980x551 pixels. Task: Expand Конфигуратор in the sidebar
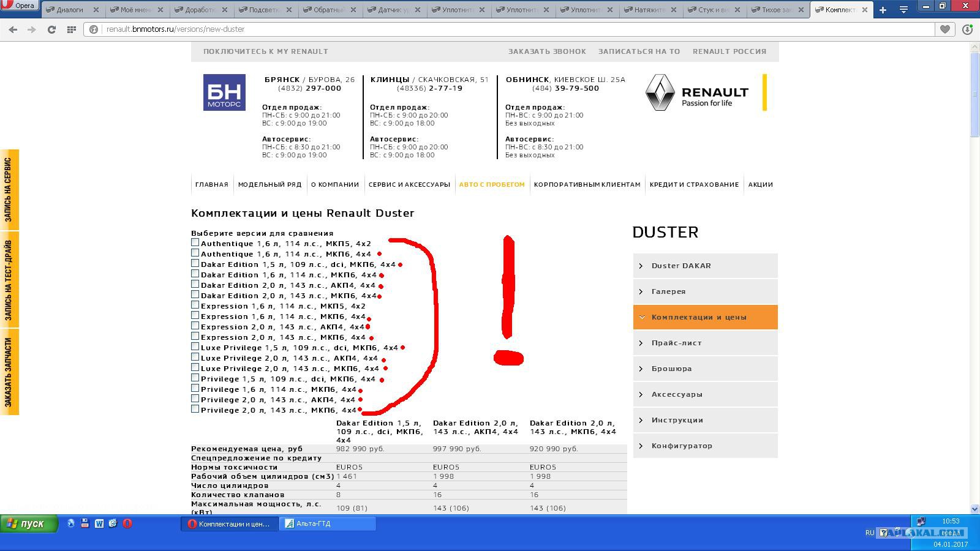coord(705,446)
